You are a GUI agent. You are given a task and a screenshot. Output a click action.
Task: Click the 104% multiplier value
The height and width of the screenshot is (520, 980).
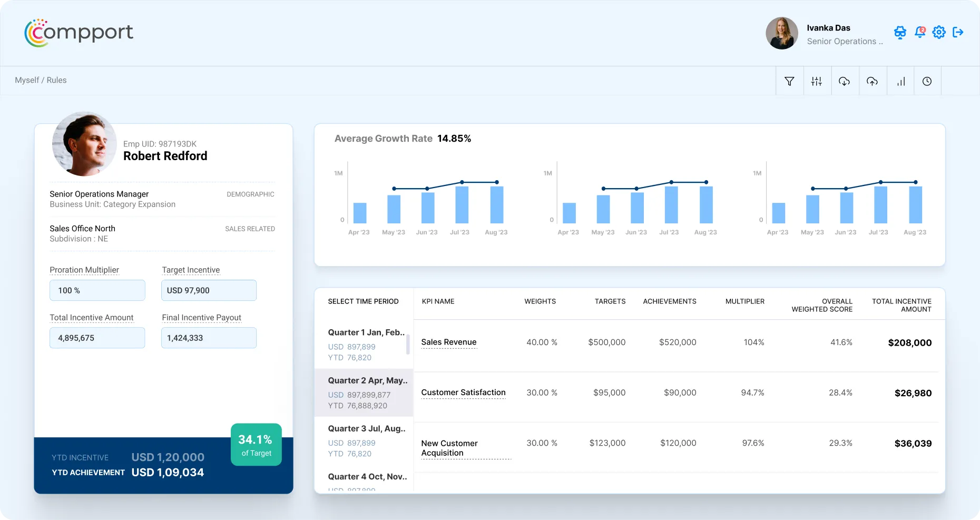pyautogui.click(x=753, y=342)
